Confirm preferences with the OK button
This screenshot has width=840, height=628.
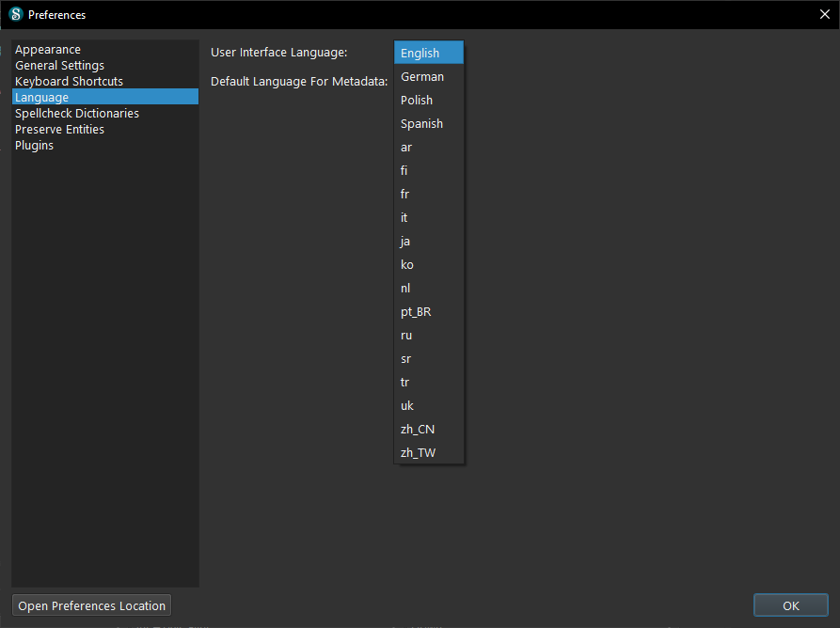pos(790,606)
